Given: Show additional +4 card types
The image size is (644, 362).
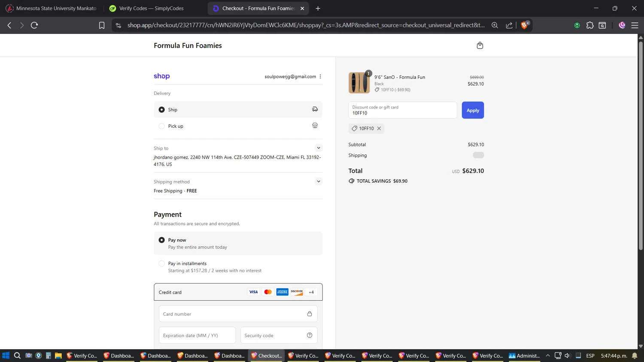Looking at the screenshot, I should [x=311, y=292].
